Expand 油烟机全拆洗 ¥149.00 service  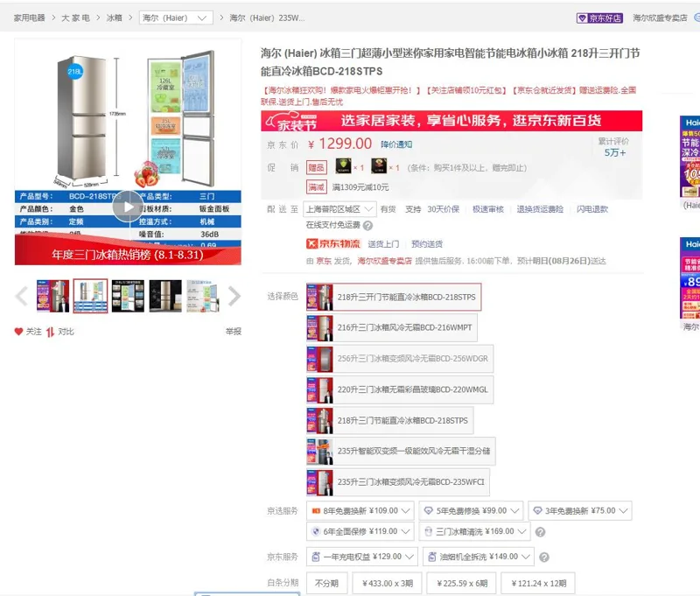coord(478,557)
